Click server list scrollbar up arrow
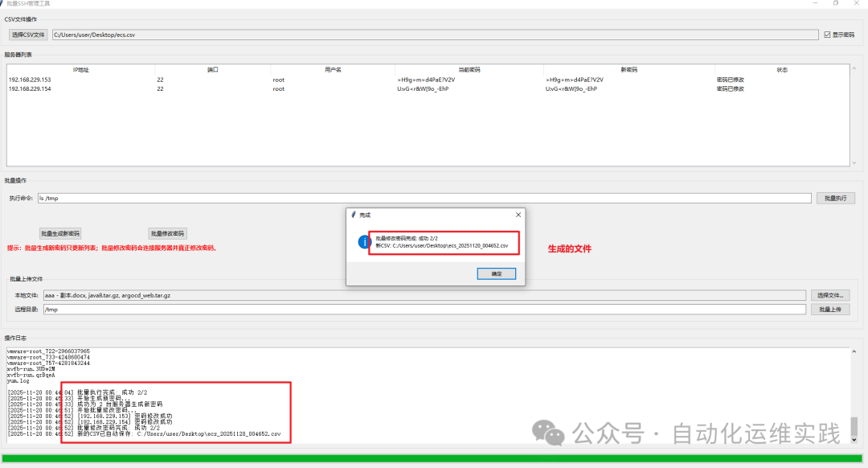868x468 pixels. pyautogui.click(x=854, y=68)
